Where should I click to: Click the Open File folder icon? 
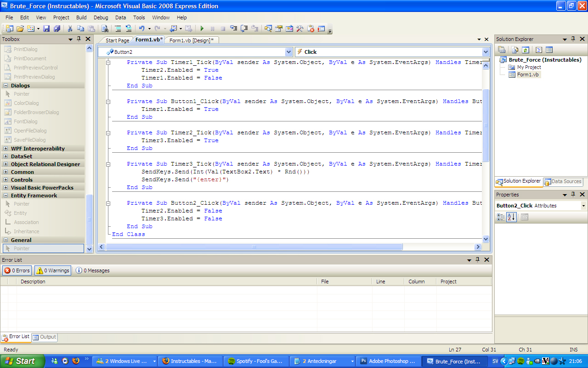20,29
